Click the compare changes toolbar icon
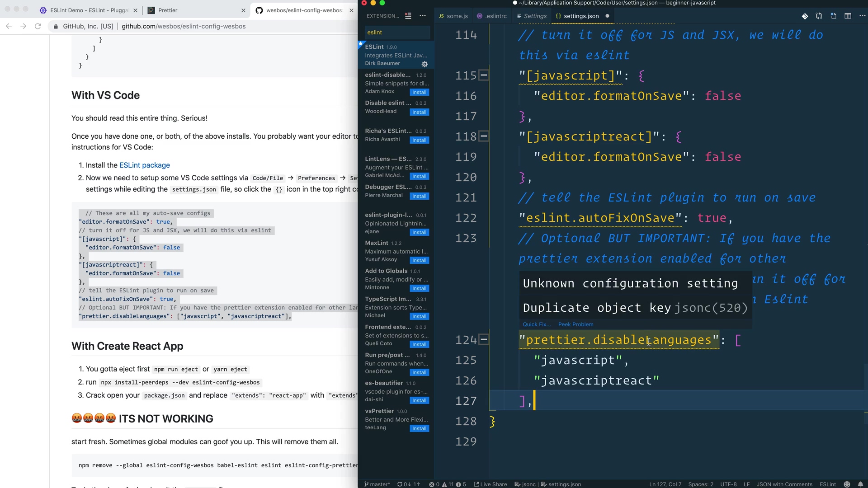The width and height of the screenshot is (868, 488). (819, 16)
